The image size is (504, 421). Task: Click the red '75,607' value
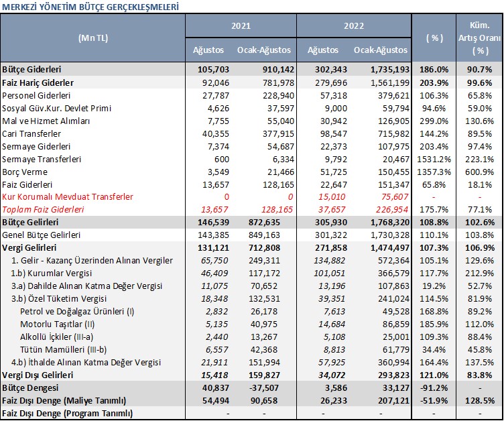click(395, 197)
